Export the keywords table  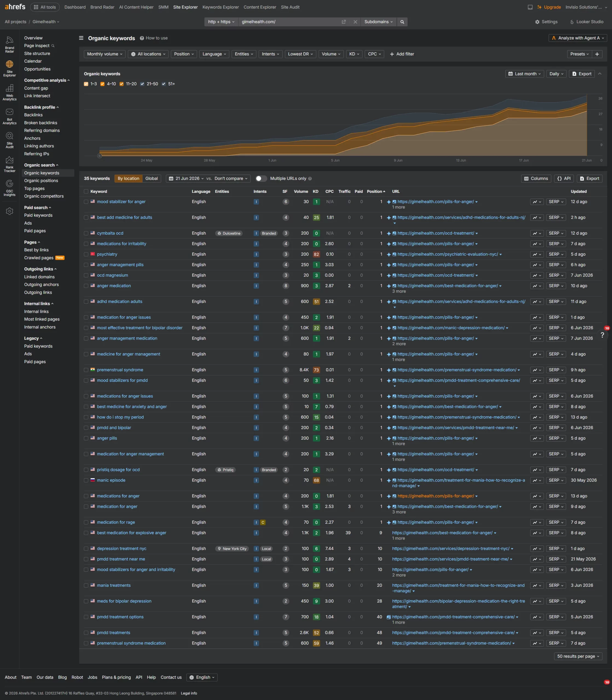(590, 179)
